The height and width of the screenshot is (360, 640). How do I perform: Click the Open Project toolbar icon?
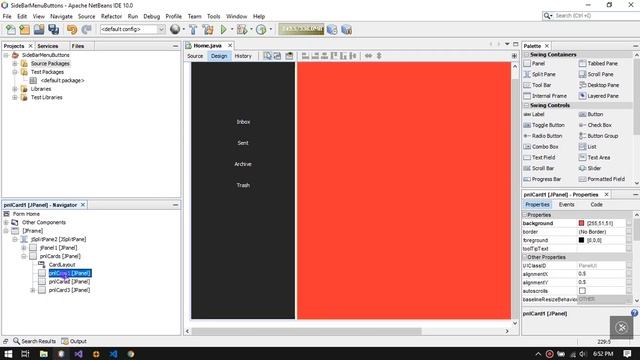tap(39, 29)
